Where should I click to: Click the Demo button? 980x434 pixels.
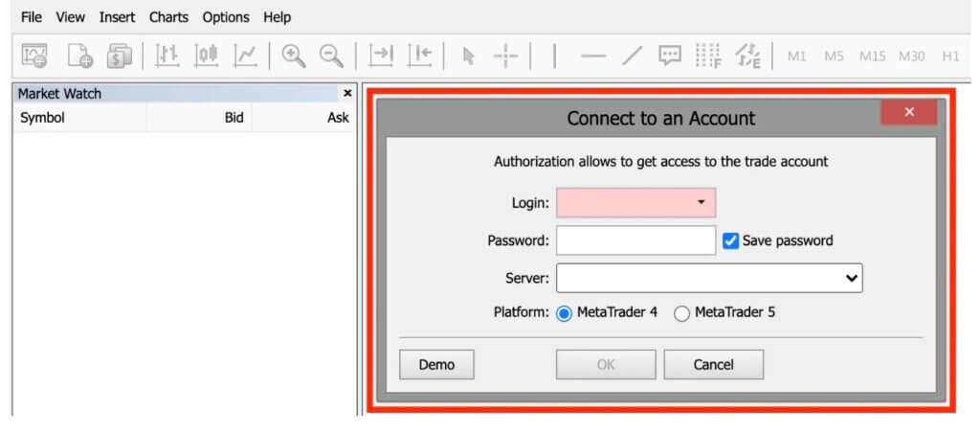coord(436,365)
